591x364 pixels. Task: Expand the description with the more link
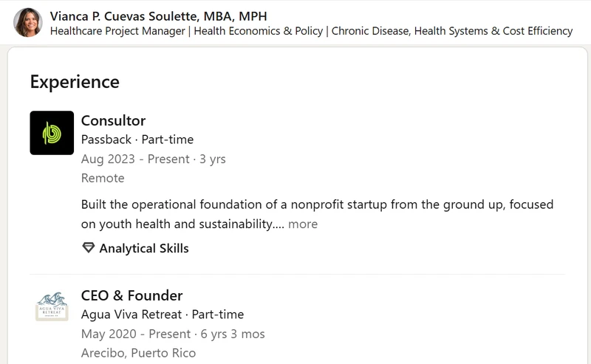(x=303, y=224)
